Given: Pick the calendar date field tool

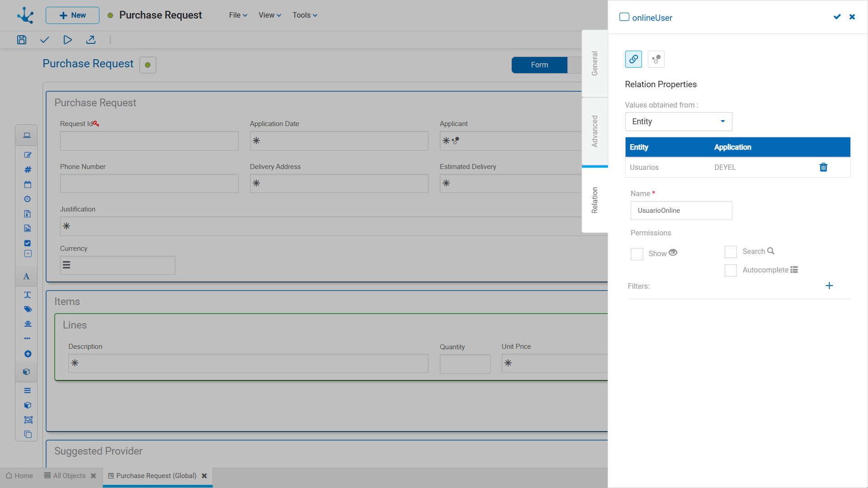Looking at the screenshot, I should 28,184.
